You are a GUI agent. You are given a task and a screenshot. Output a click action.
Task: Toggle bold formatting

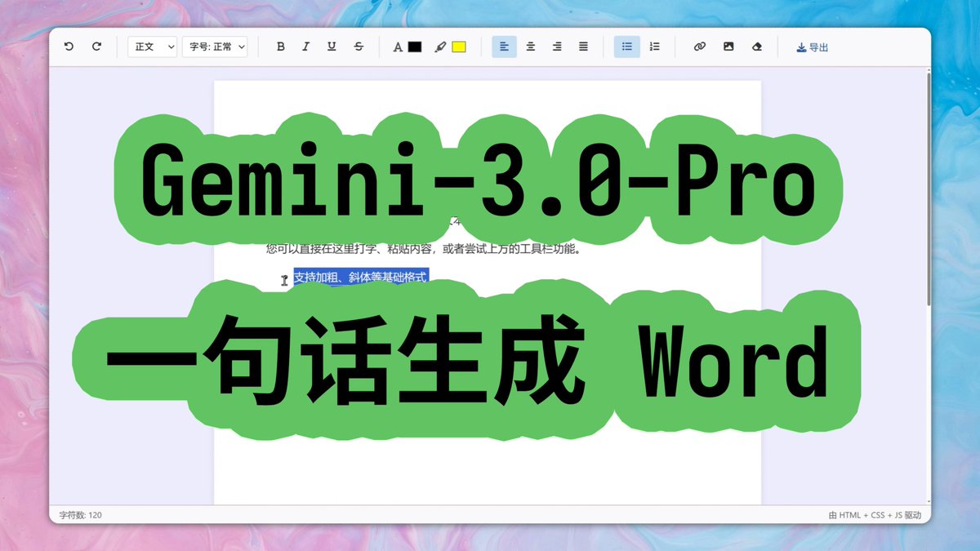coord(281,47)
